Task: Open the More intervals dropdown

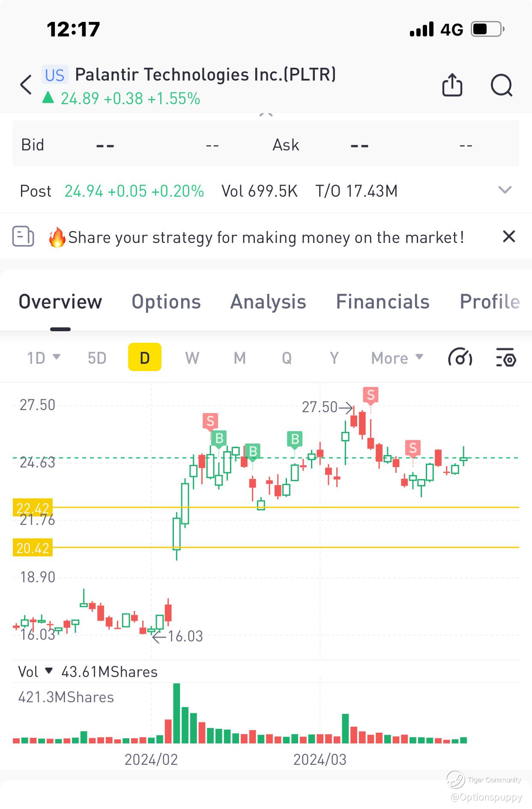Action: [x=397, y=357]
